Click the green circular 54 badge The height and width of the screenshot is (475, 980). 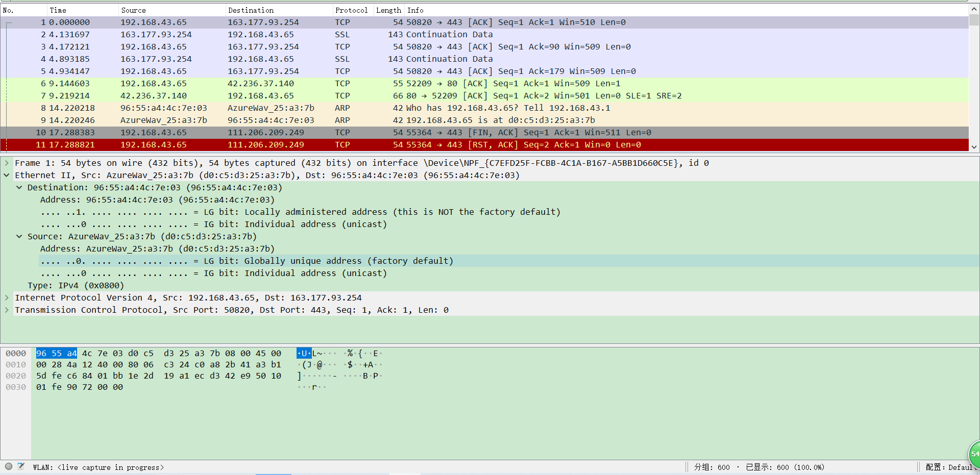pyautogui.click(x=974, y=454)
